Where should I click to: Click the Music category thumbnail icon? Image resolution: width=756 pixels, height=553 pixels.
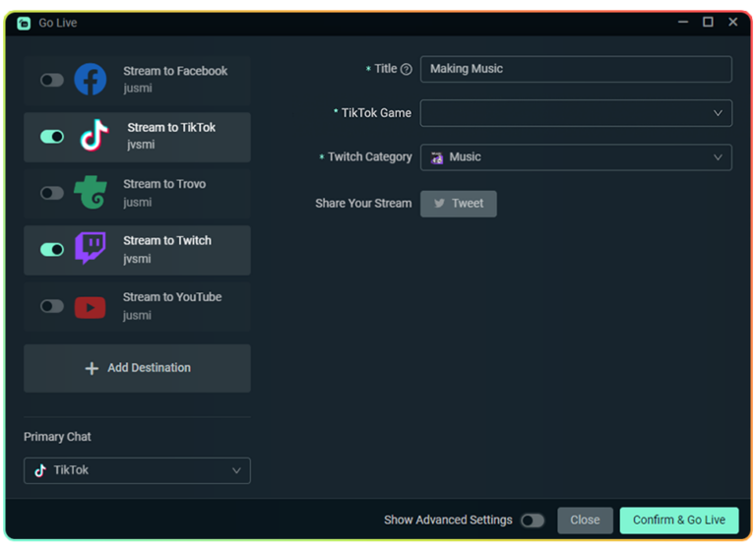(x=437, y=157)
